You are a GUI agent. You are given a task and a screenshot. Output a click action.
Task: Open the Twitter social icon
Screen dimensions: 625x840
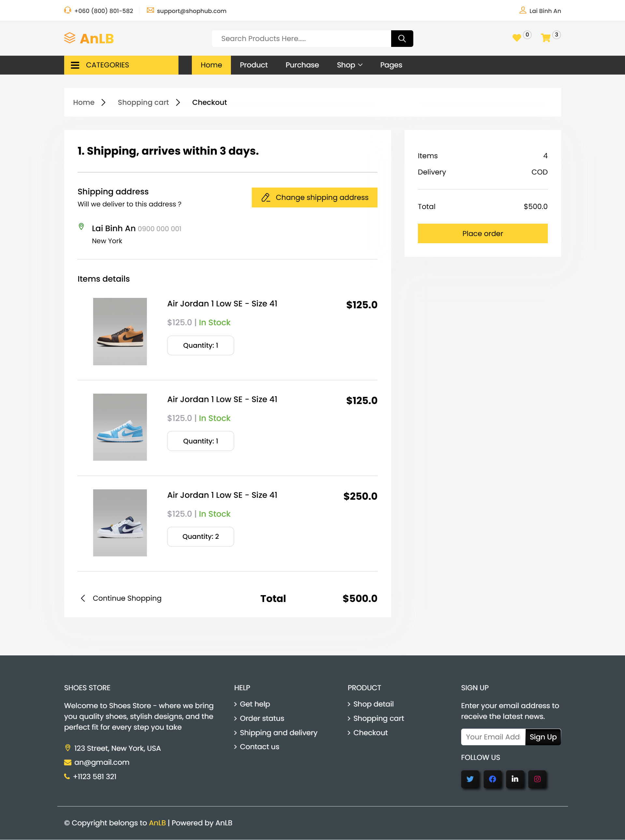470,779
